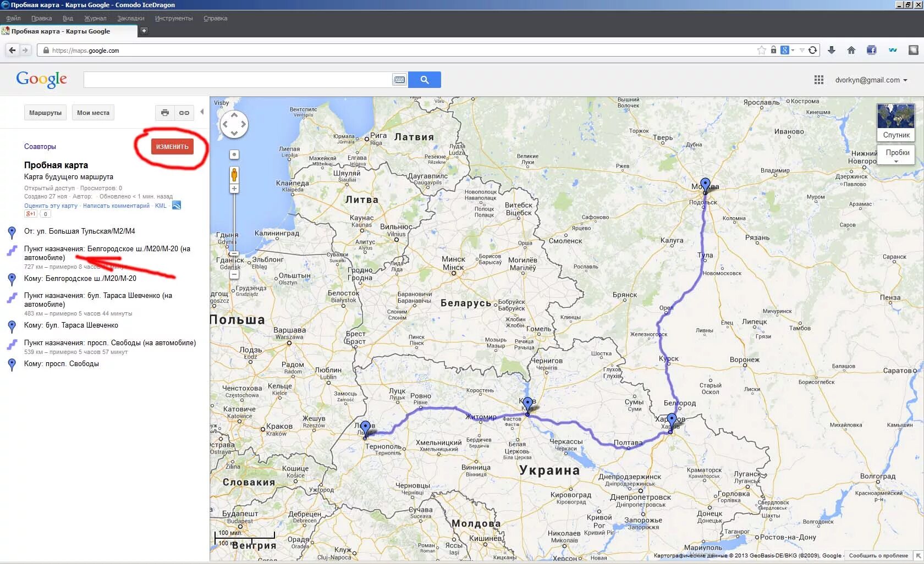Collapse the left side panel arrow
The width and height of the screenshot is (924, 564).
coord(202,112)
